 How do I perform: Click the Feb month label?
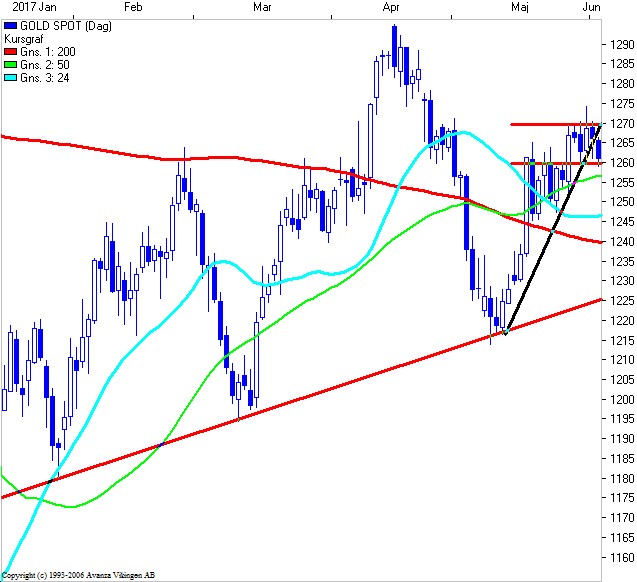click(133, 7)
